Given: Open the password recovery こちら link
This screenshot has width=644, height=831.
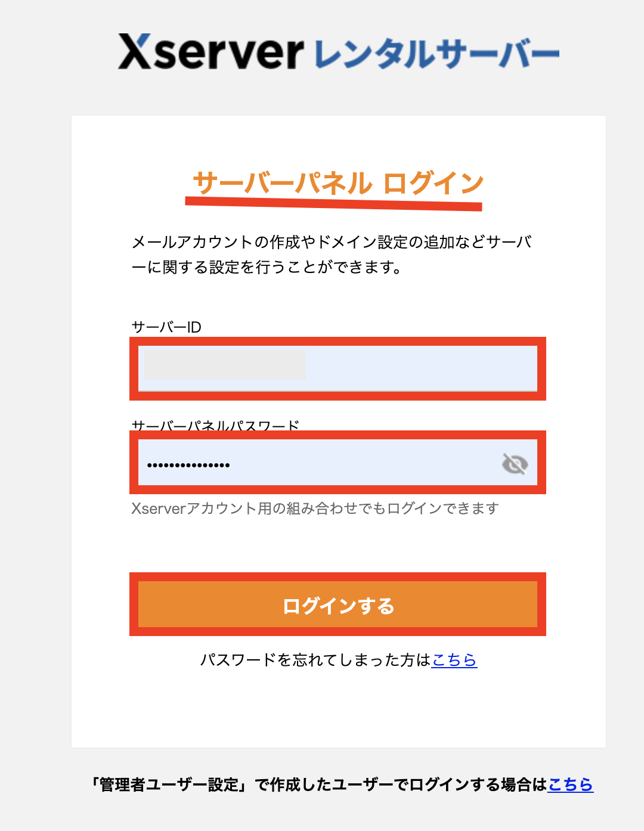Looking at the screenshot, I should pos(454,661).
